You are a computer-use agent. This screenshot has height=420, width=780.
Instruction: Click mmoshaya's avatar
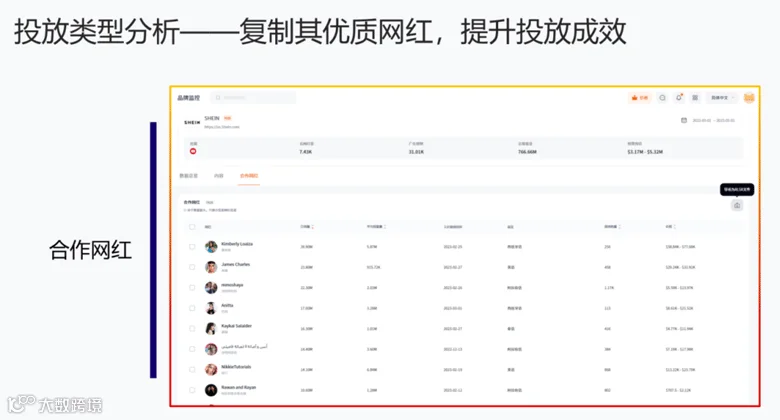[211, 288]
